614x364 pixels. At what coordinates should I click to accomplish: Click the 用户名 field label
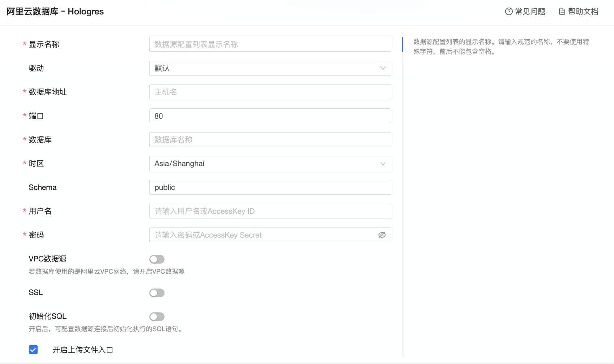[x=40, y=211]
